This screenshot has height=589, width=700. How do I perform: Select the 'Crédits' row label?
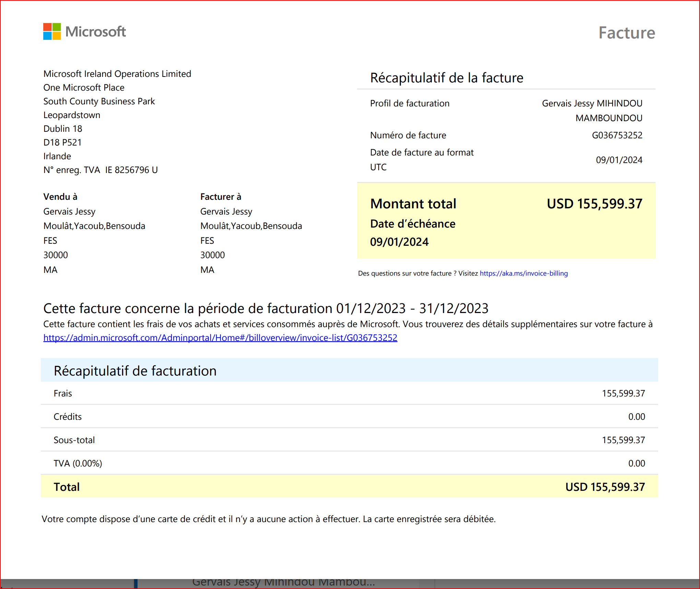[x=68, y=417]
